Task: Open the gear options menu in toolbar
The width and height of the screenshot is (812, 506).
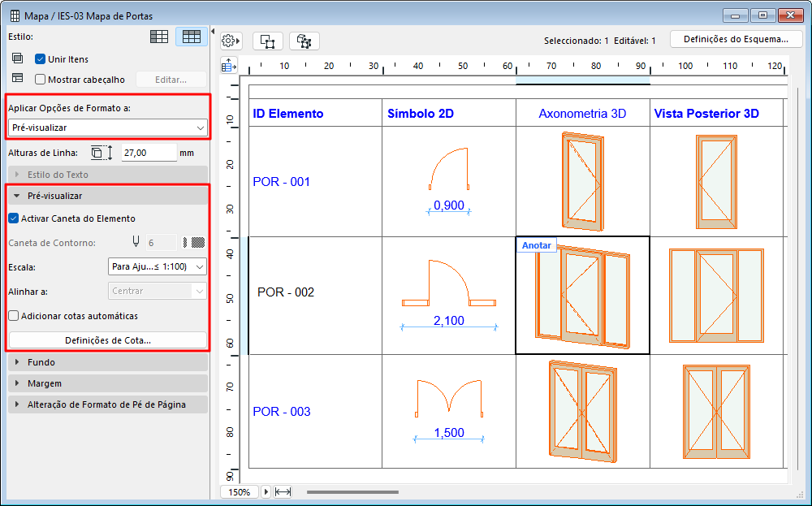Action: click(231, 41)
